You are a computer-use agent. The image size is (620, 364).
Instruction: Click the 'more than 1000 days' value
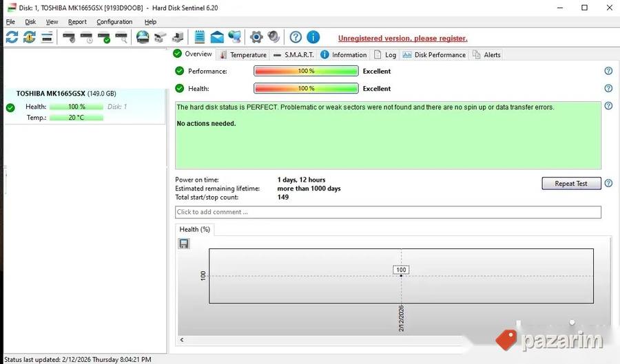(x=309, y=189)
